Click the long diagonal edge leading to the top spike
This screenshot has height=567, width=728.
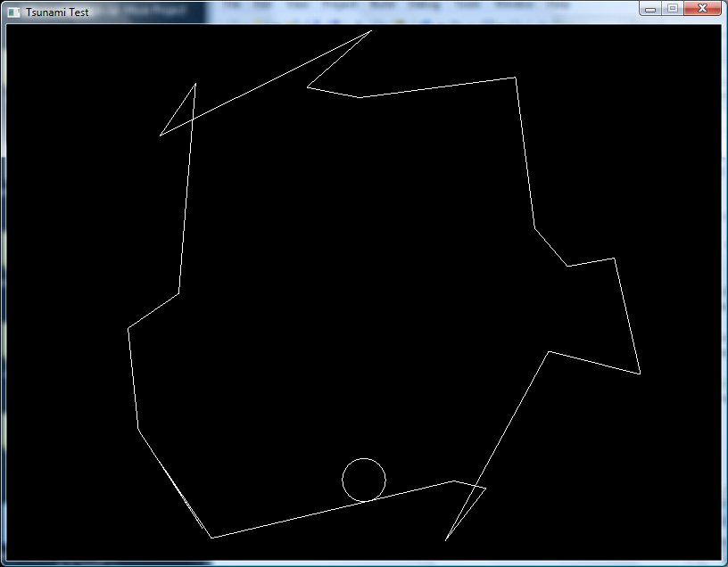[x=268, y=82]
